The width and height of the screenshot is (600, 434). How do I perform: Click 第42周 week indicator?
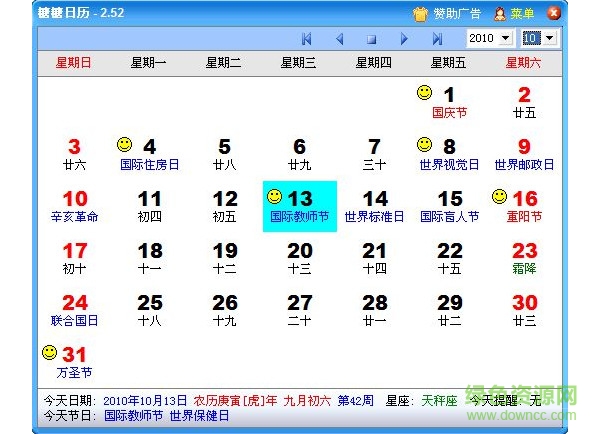click(355, 401)
